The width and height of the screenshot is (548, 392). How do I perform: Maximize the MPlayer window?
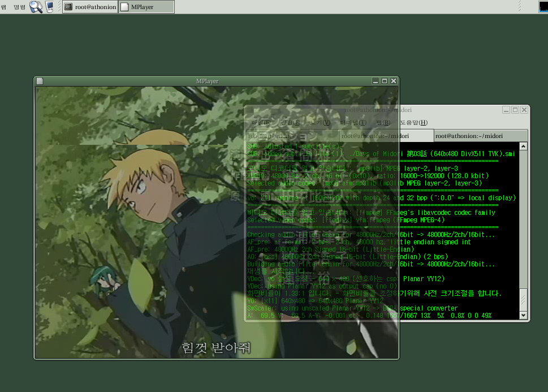pyautogui.click(x=385, y=81)
